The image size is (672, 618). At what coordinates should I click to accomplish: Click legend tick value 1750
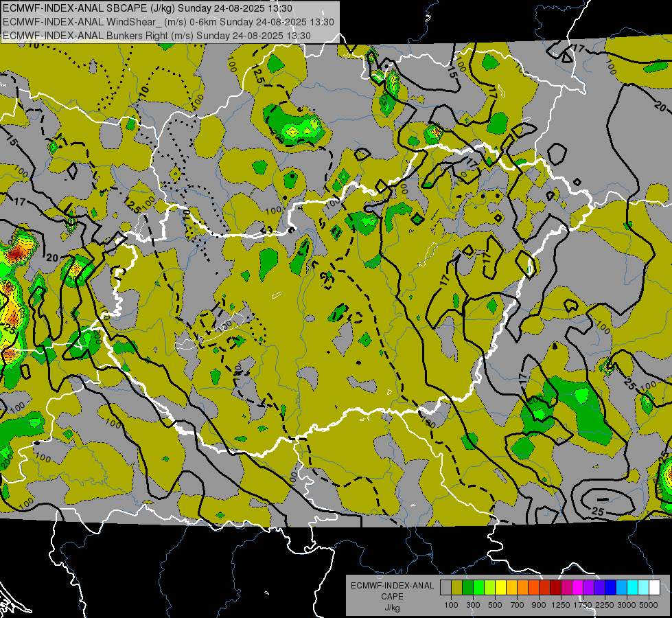click(x=583, y=605)
